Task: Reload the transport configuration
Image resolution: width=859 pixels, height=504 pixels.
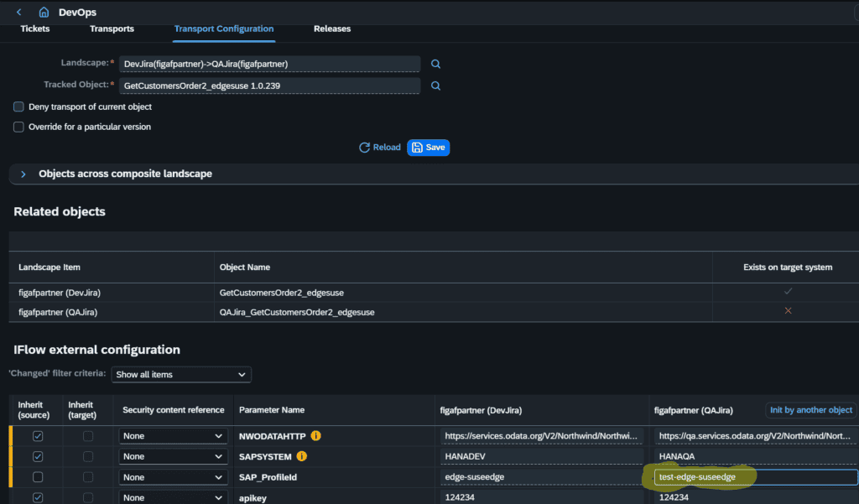Action: tap(380, 148)
